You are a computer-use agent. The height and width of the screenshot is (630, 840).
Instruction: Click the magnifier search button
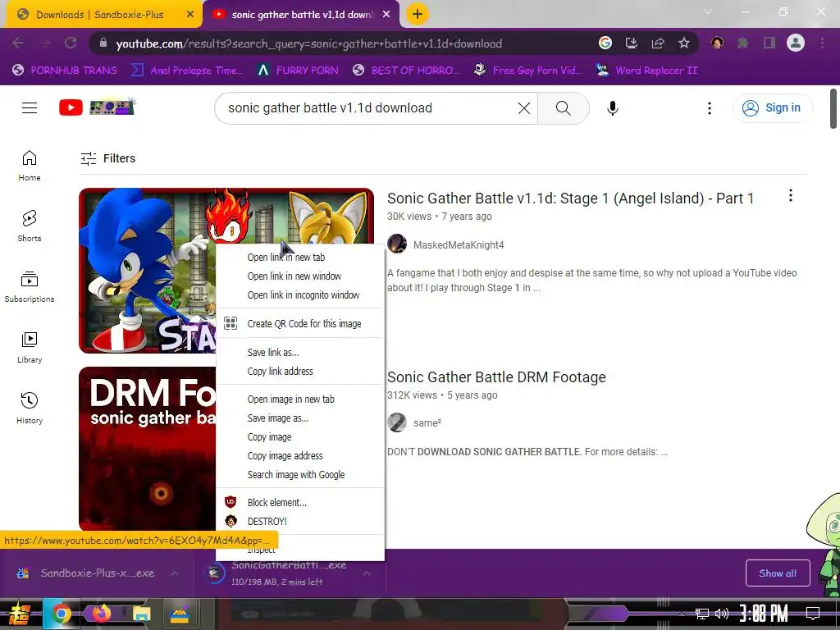point(563,108)
